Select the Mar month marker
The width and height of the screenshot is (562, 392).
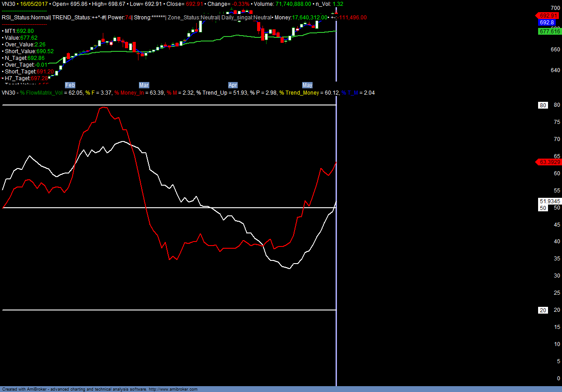[x=144, y=85]
